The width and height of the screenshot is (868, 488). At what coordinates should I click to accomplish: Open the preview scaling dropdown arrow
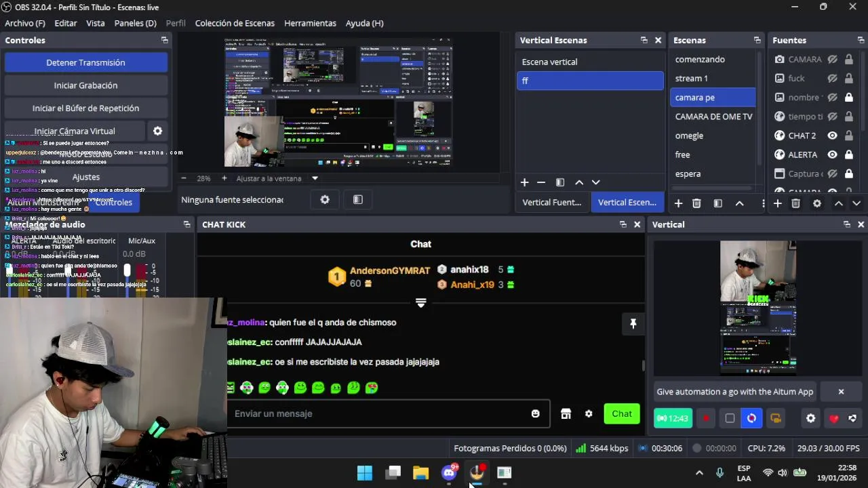pyautogui.click(x=315, y=178)
